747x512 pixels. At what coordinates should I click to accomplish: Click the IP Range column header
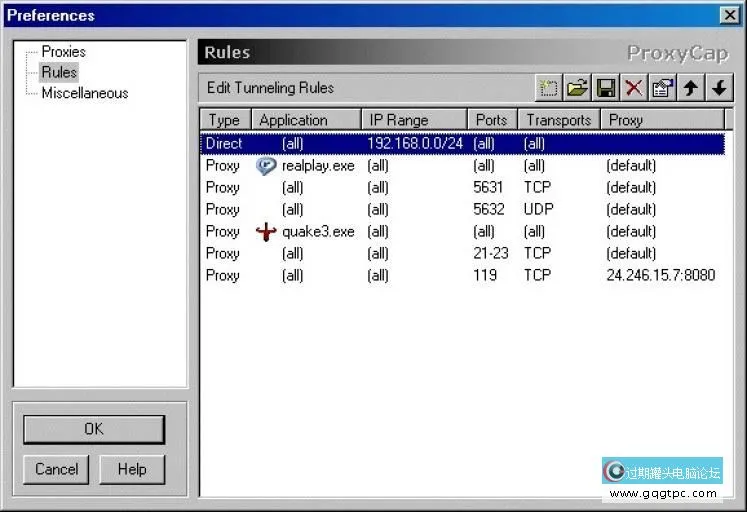(x=398, y=120)
